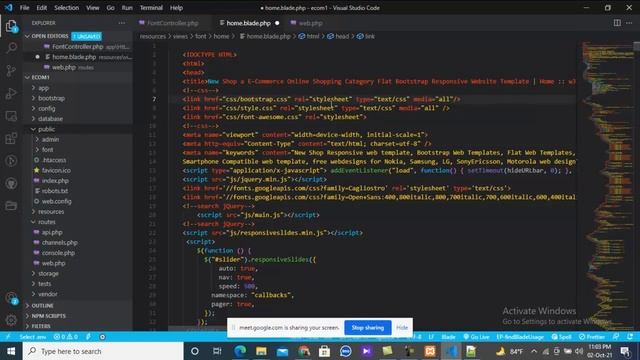Expand the NPM SCRIPTS section
Screen dimensions: 640x360
coord(48,316)
